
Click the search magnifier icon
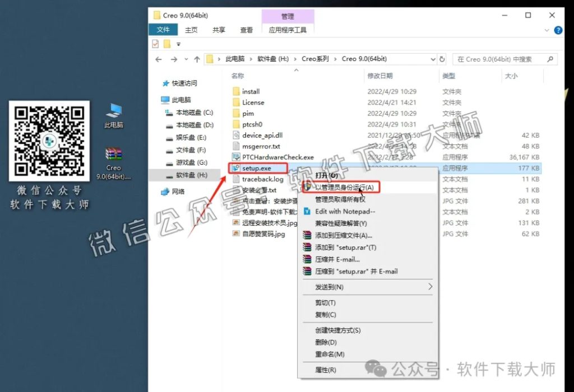[550, 59]
